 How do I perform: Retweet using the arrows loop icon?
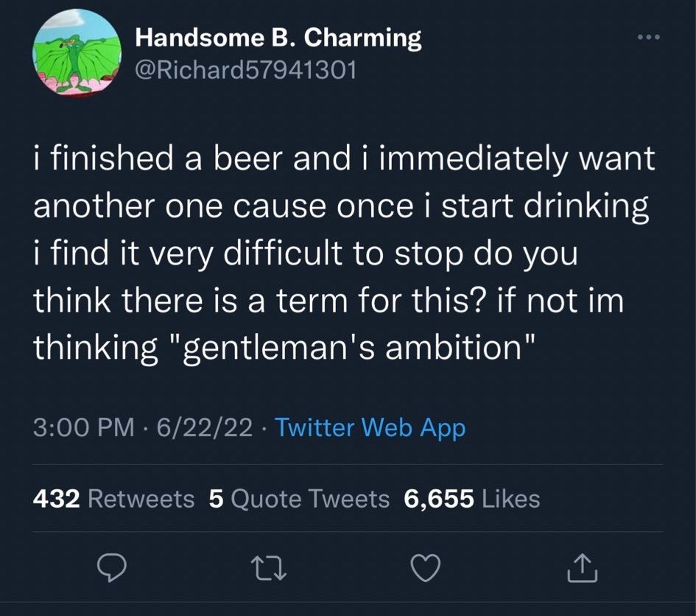point(269,569)
